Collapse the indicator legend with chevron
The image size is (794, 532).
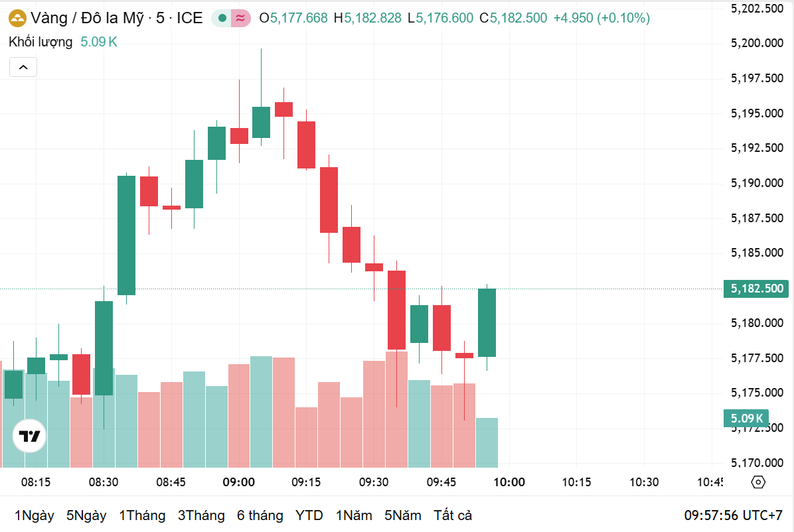[23, 67]
